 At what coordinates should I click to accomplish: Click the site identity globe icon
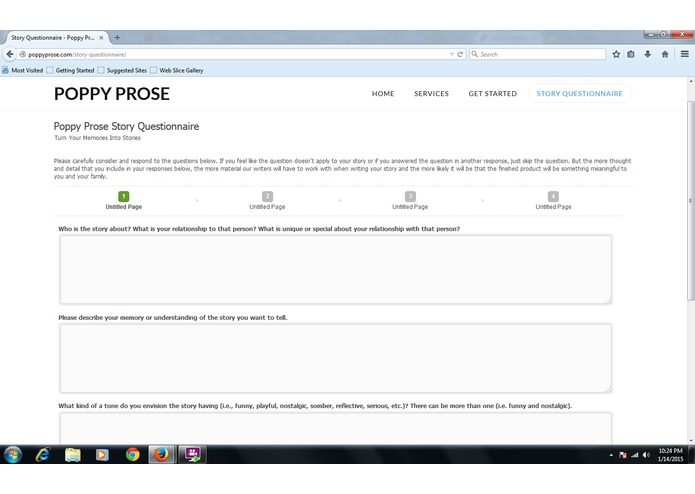[x=22, y=54]
